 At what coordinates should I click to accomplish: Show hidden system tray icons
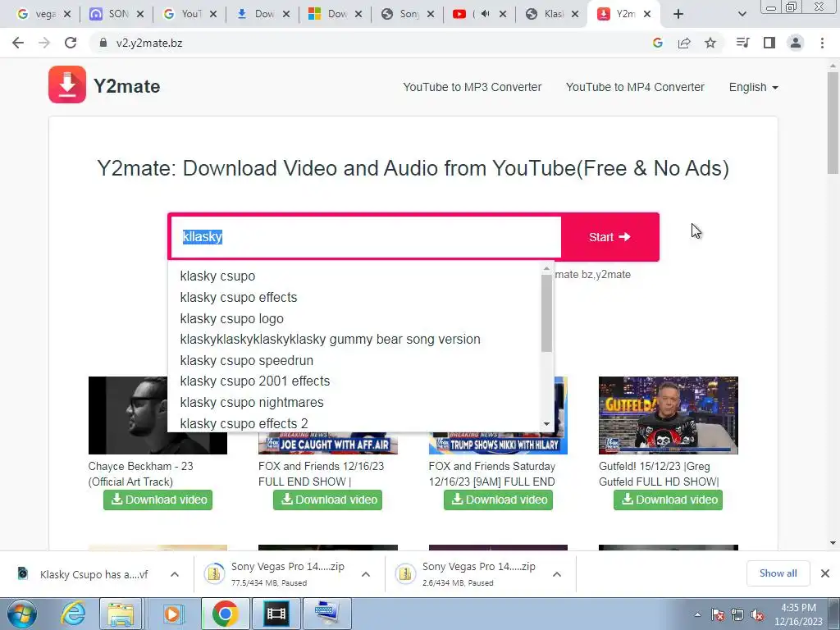(x=697, y=614)
